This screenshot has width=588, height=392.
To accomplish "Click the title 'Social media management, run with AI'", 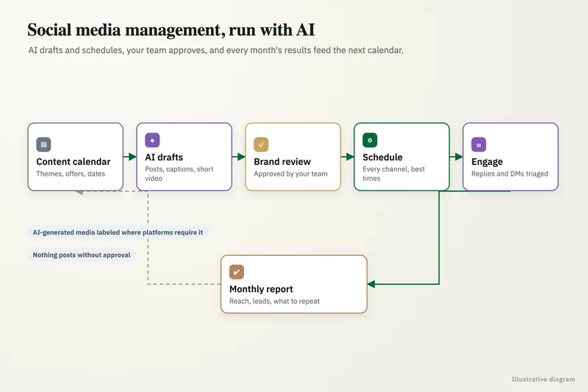I will [171, 30].
